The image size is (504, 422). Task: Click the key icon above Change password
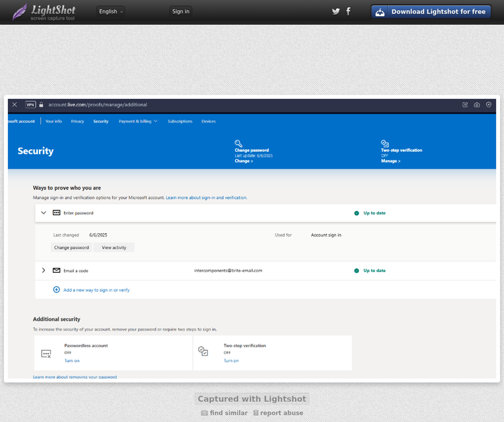click(238, 143)
